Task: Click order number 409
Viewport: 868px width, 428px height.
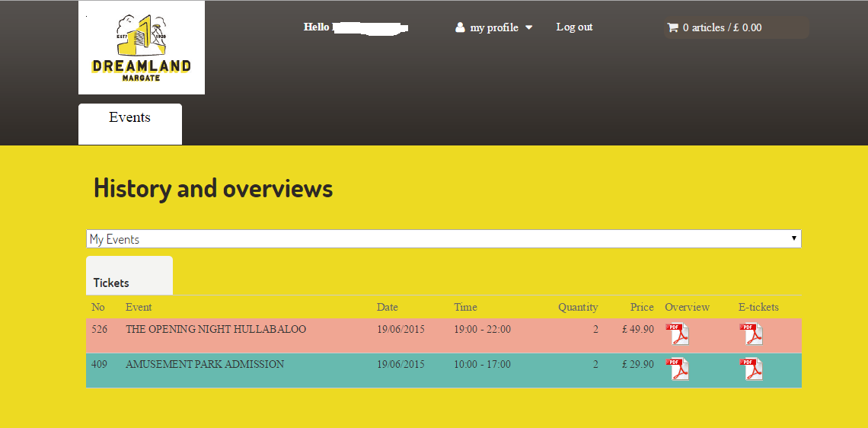Action: click(99, 364)
